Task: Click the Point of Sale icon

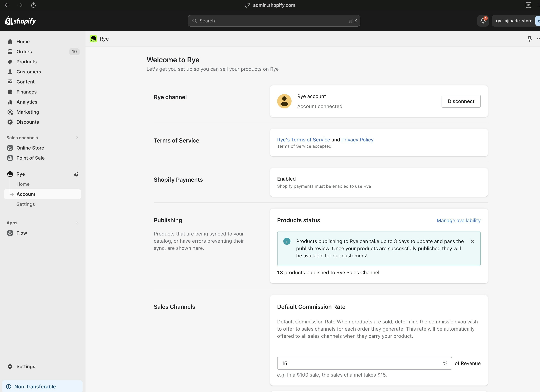Action: (x=10, y=158)
